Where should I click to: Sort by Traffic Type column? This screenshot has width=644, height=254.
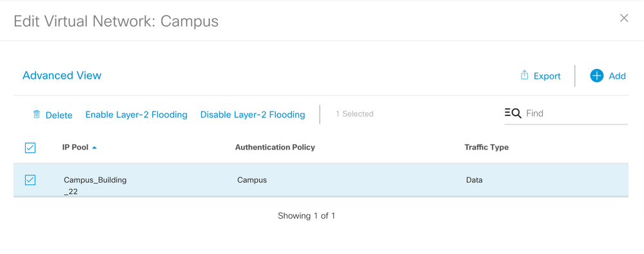[487, 147]
